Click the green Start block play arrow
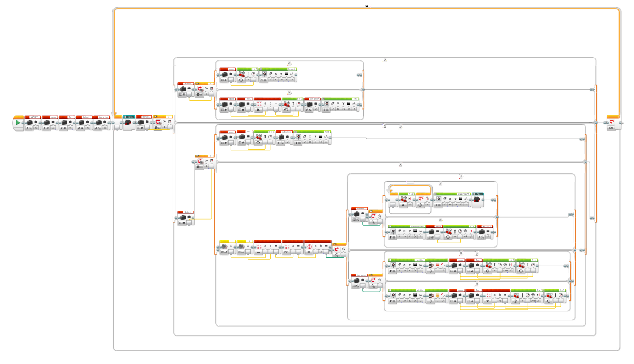 pyautogui.click(x=18, y=123)
